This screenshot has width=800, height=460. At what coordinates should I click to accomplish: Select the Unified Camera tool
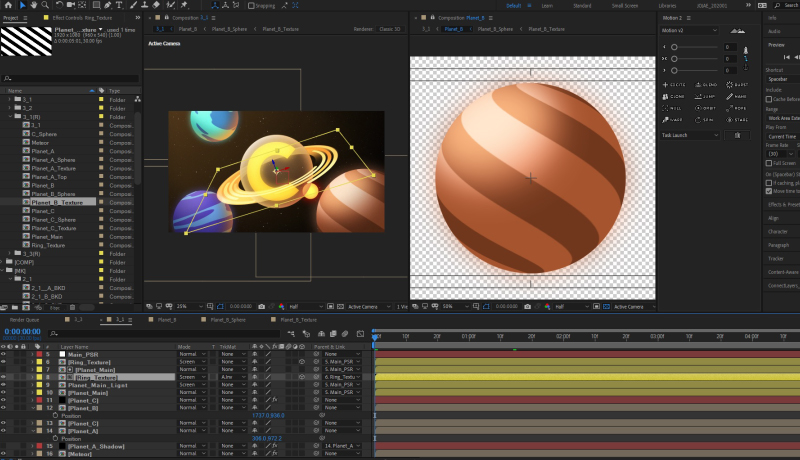coord(71,5)
